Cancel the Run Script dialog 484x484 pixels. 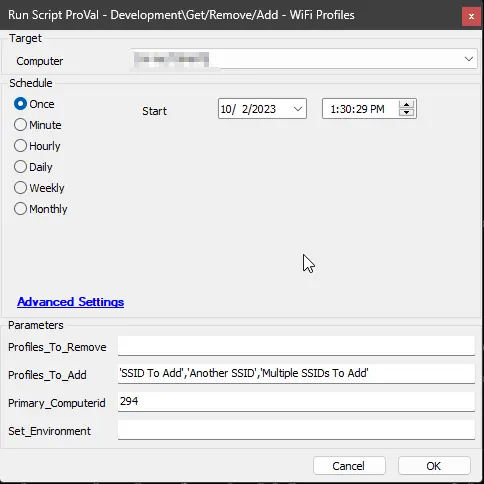pyautogui.click(x=349, y=466)
